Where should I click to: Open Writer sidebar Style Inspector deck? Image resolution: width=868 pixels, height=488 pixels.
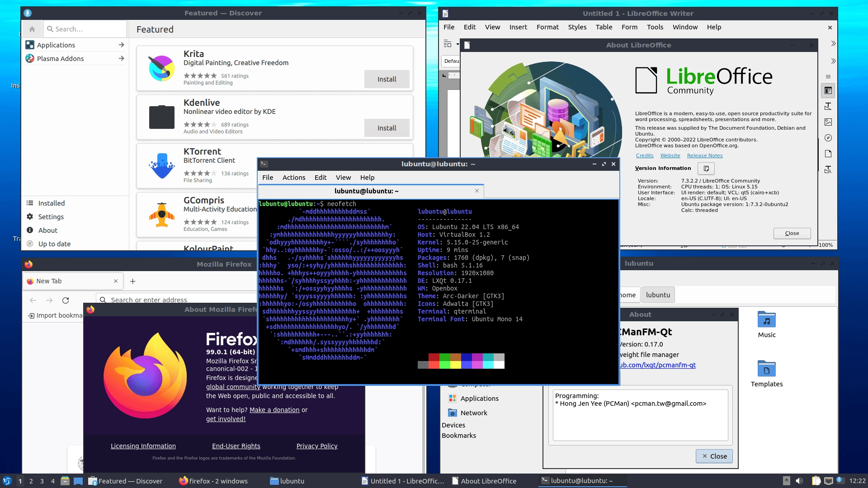coord(828,170)
